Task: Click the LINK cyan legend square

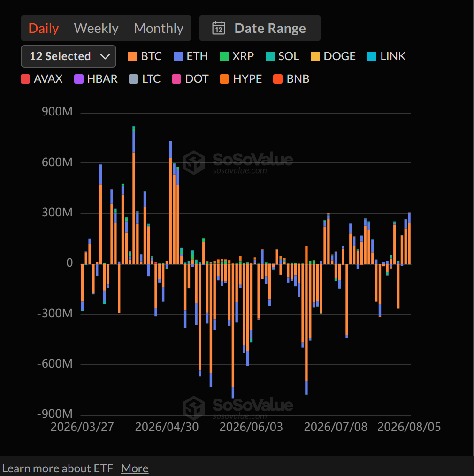Action: coord(372,56)
